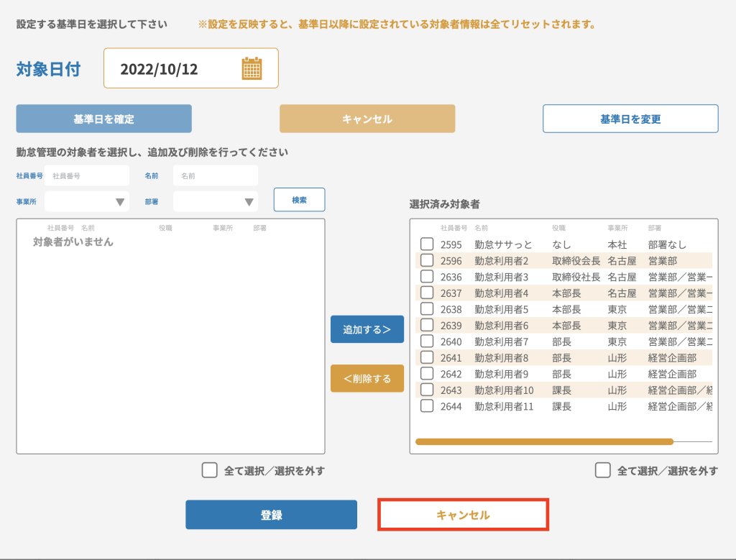
Task: Toggle right list 全て選択／選択を外す checkbox
Action: [x=602, y=471]
